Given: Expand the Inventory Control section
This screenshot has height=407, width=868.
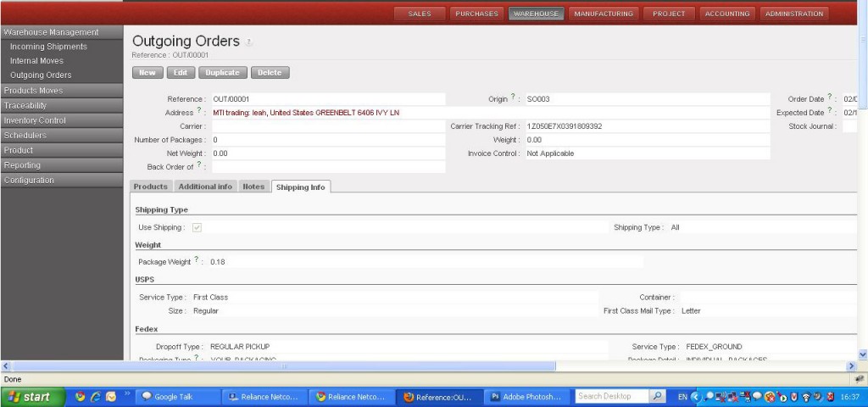Looking at the screenshot, I should point(61,120).
